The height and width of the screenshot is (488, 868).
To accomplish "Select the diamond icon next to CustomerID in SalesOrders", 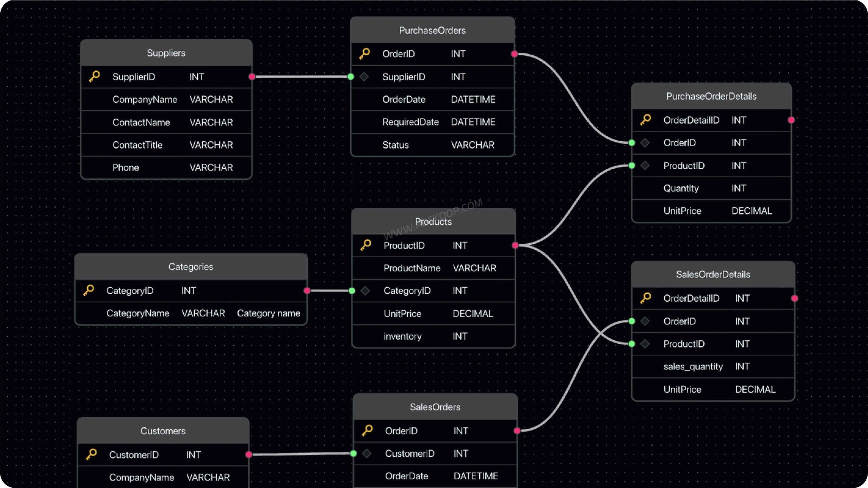I will coord(366,453).
